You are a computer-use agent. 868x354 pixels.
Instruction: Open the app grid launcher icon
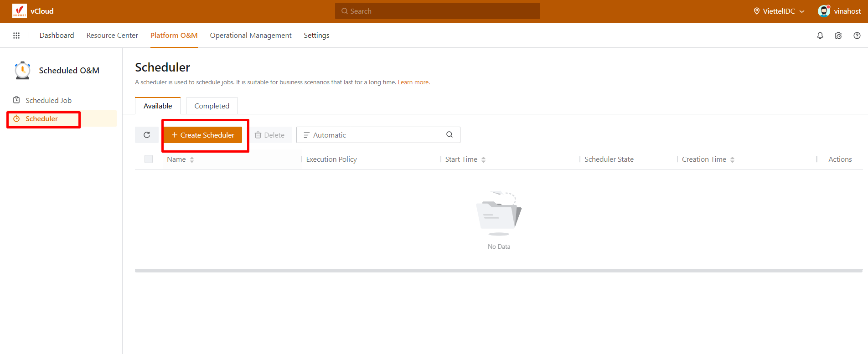pyautogui.click(x=16, y=36)
